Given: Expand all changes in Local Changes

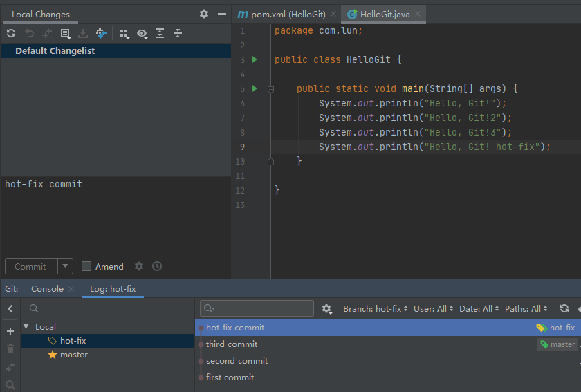Looking at the screenshot, I should tap(160, 33).
